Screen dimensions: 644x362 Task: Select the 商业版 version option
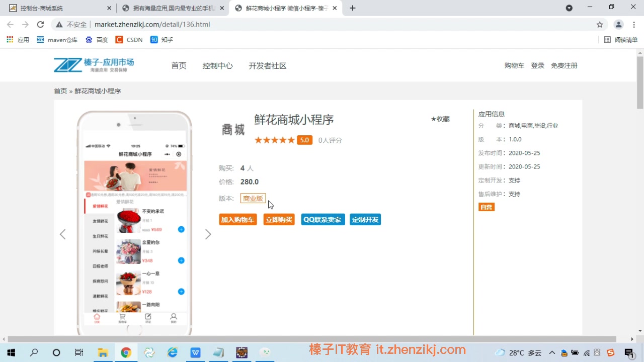click(253, 198)
